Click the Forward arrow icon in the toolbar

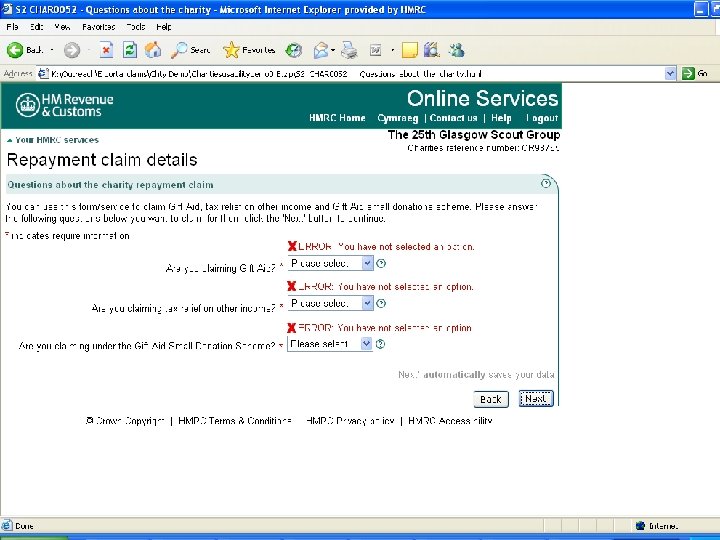point(72,50)
